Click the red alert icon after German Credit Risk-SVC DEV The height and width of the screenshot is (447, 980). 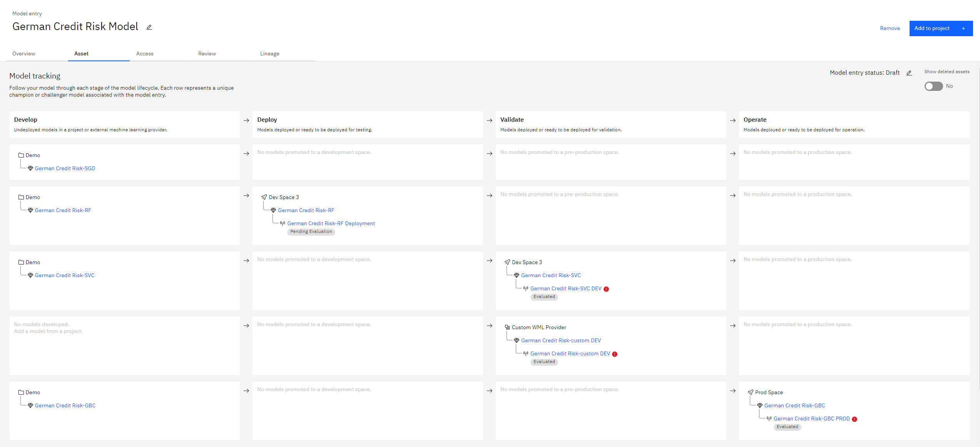pos(606,289)
